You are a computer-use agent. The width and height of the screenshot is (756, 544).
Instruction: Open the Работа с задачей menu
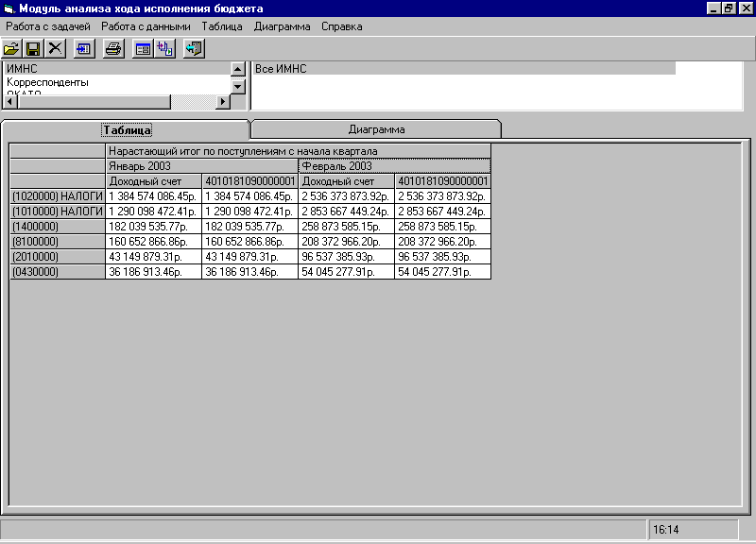pyautogui.click(x=48, y=26)
